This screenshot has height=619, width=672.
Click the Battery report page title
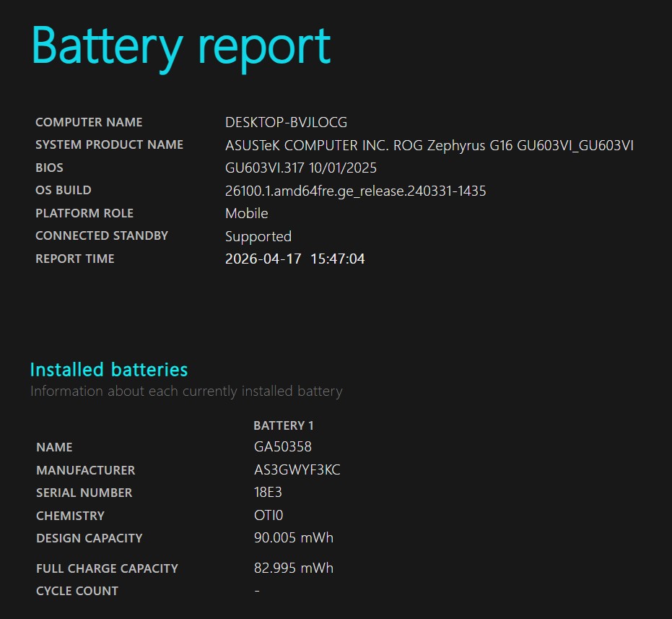point(180,46)
